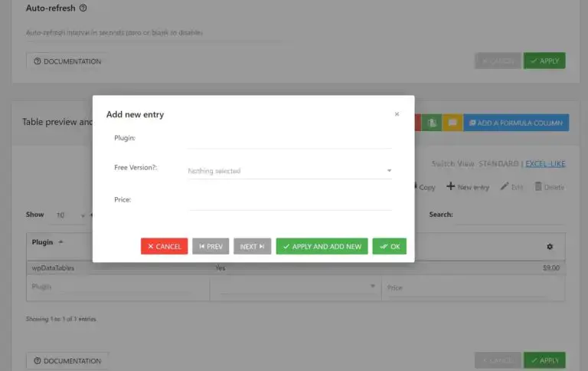Click the New entry plus icon
This screenshot has width=588, height=371.
click(450, 186)
